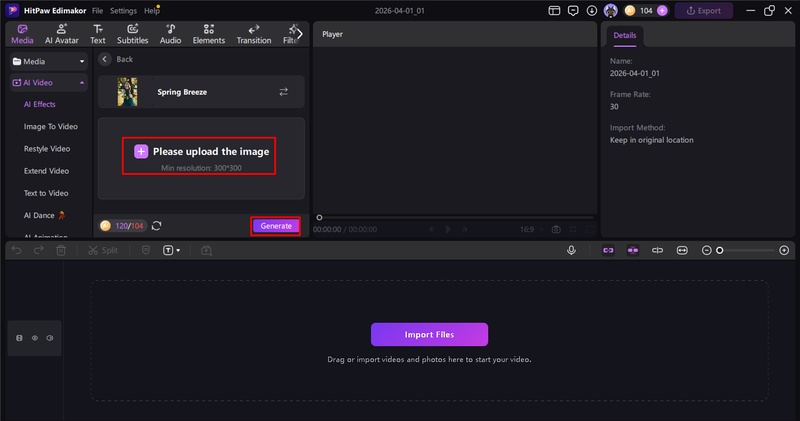Click the add-frame icon in timeline toolbar
This screenshot has width=800, height=421.
pyautogui.click(x=206, y=250)
